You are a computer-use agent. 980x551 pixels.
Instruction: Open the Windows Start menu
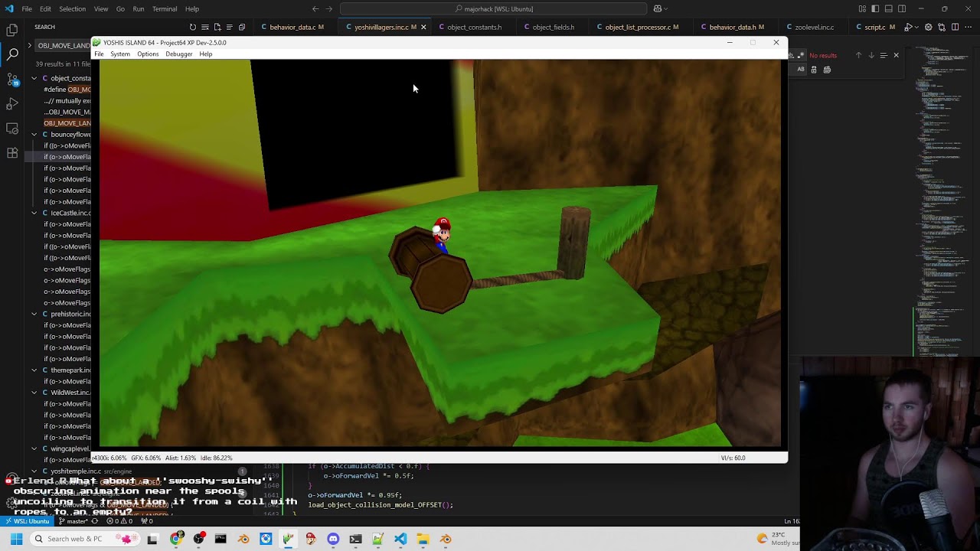pyautogui.click(x=15, y=539)
